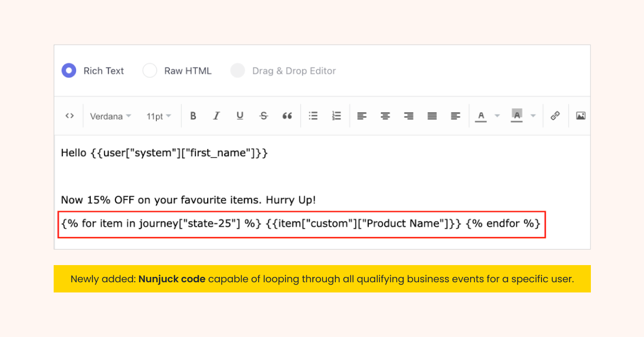The width and height of the screenshot is (644, 337).
Task: Insert an image into the email
Action: click(x=581, y=116)
